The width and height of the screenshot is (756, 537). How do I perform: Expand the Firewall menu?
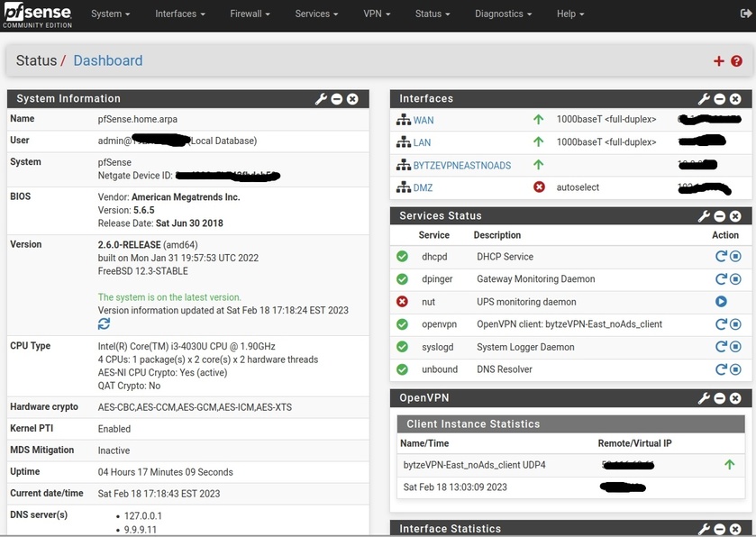coord(250,14)
